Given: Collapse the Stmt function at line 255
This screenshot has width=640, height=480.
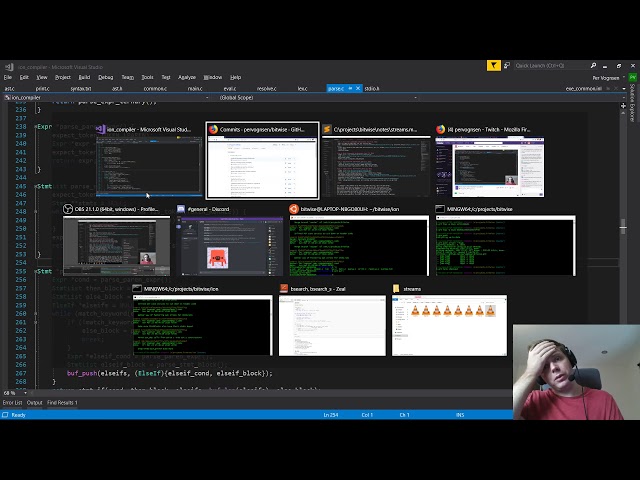Looking at the screenshot, I should 36,271.
